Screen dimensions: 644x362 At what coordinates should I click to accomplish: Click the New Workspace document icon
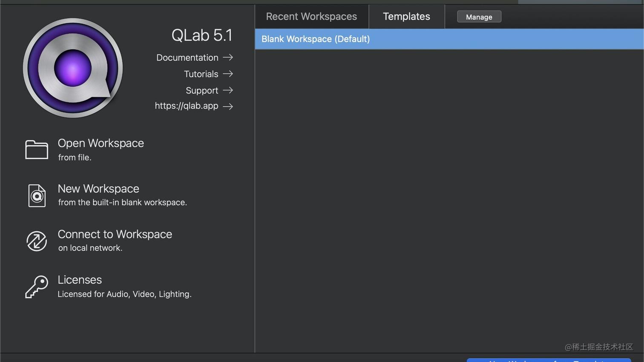[x=36, y=195]
